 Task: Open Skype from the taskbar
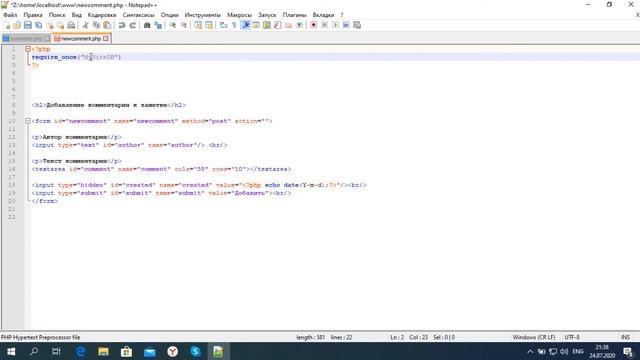coord(195,351)
